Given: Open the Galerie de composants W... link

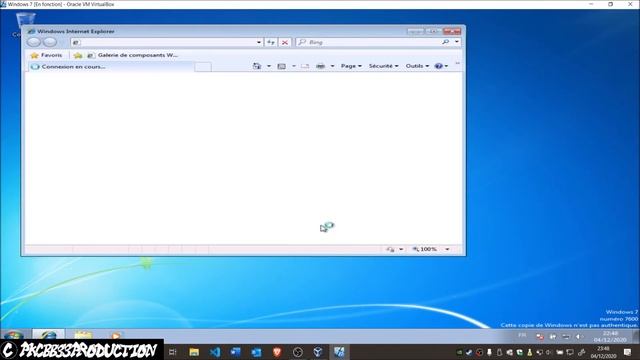Looking at the screenshot, I should pos(133,55).
